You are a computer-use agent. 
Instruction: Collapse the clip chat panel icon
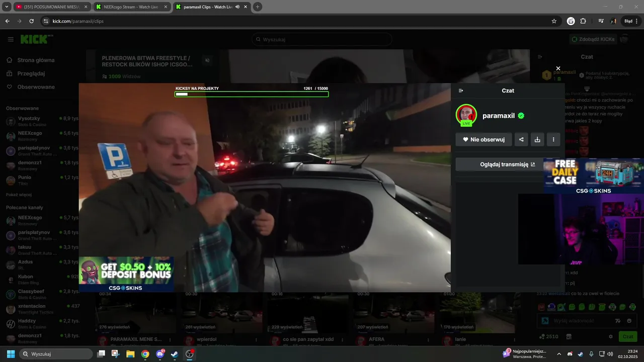pos(461,90)
